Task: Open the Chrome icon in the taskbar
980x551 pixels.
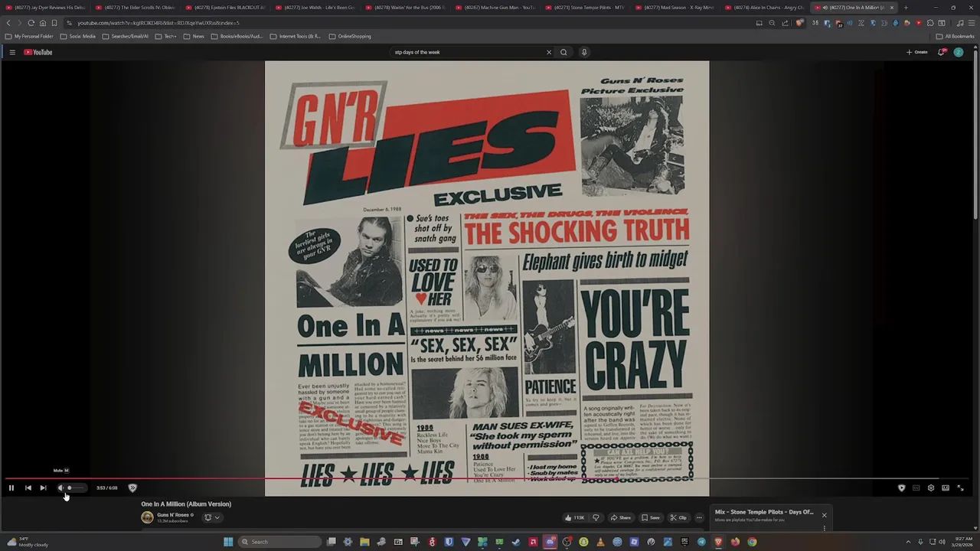Action: pos(752,542)
